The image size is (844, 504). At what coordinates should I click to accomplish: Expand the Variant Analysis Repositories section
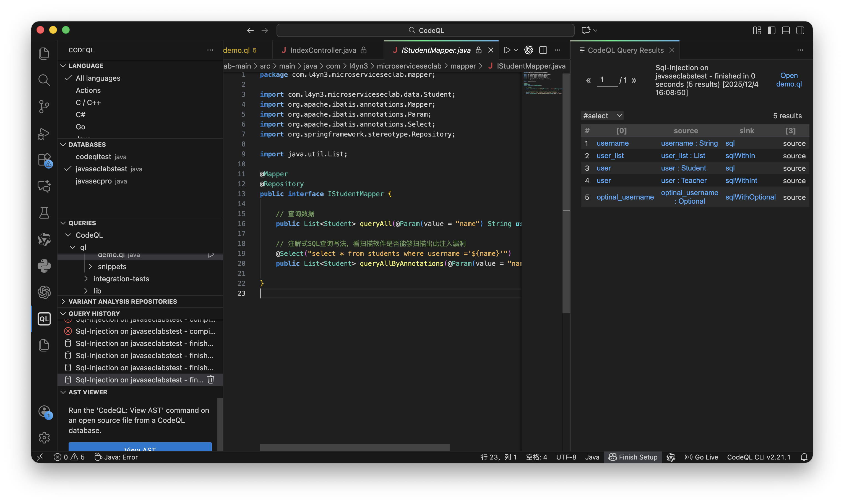click(x=122, y=301)
